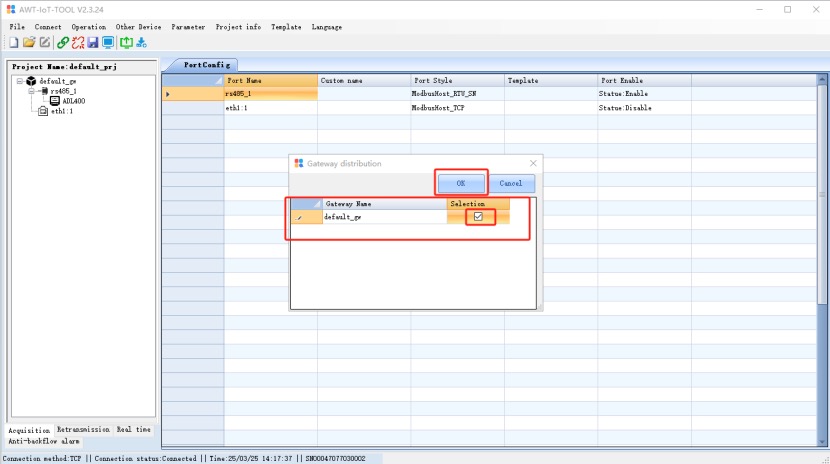Image resolution: width=830 pixels, height=464 pixels.
Task: Click the red broken-link disconnect icon
Action: [78, 42]
